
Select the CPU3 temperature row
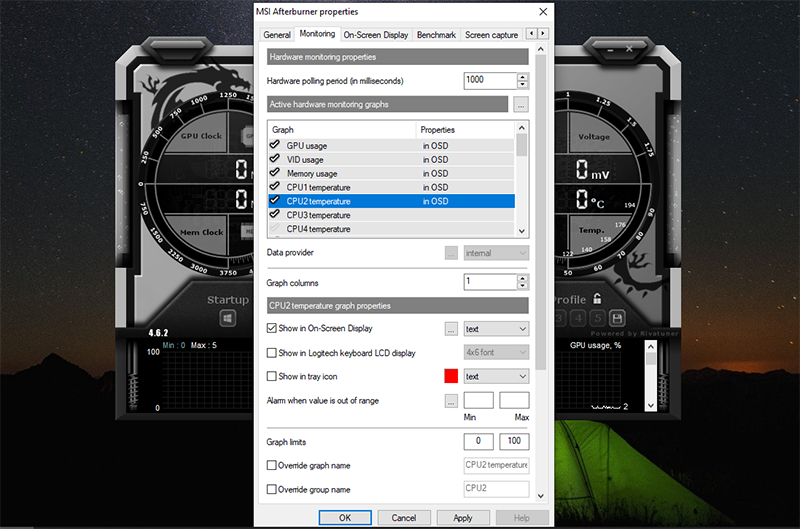click(x=391, y=215)
